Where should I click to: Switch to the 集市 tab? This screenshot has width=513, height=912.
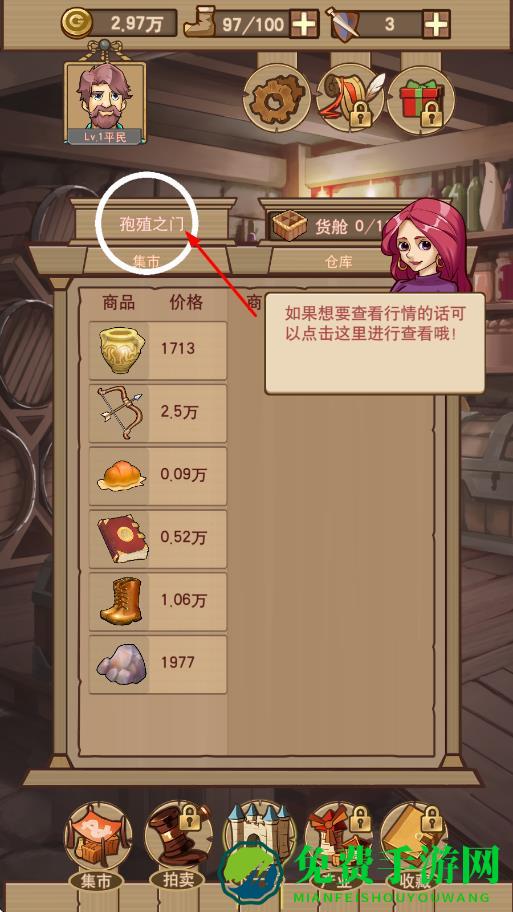click(x=147, y=261)
